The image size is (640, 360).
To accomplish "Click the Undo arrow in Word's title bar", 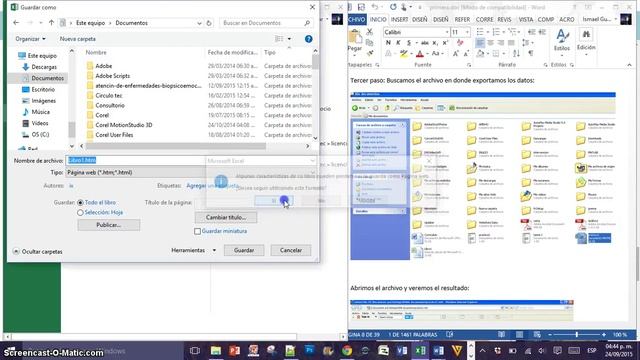I will tap(375, 7).
